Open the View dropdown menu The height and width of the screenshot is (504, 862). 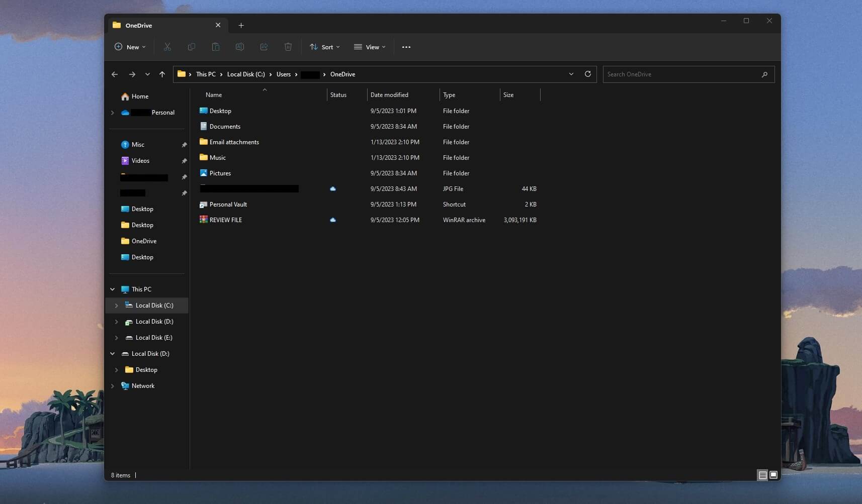370,47
